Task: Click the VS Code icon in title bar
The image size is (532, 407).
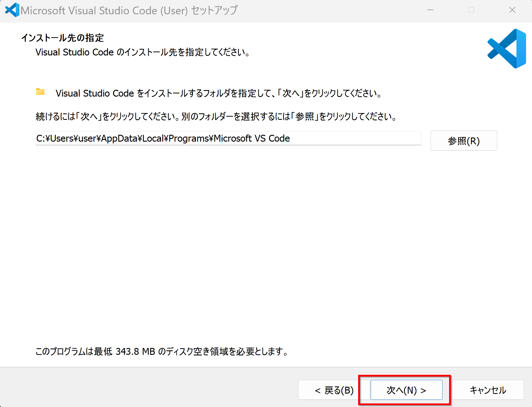Action: coord(12,10)
